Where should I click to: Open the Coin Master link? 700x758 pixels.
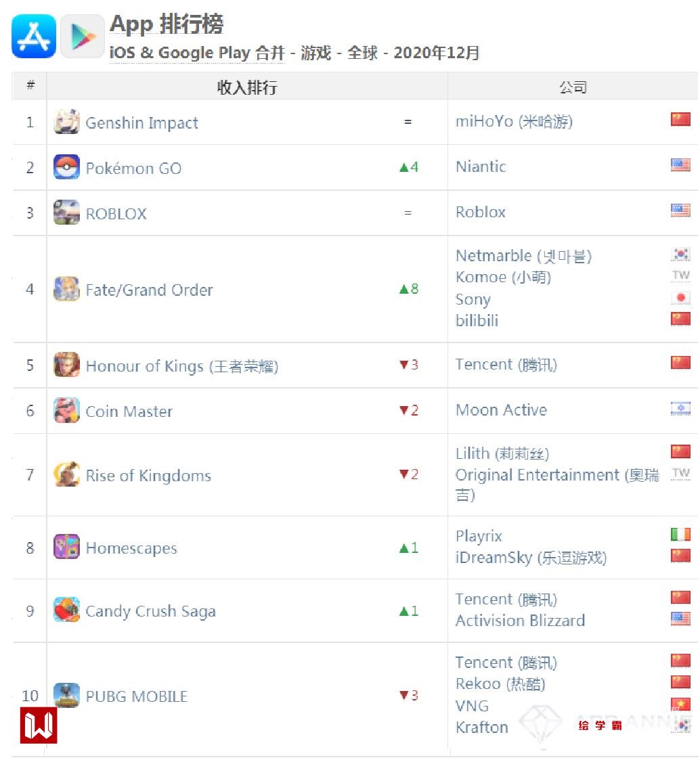click(129, 411)
